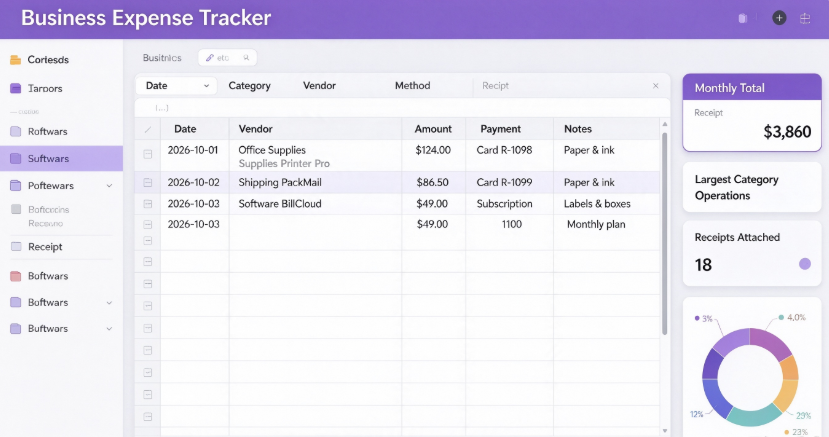This screenshot has width=829, height=437.
Task: Click the grid layout icon in header
Action: pyautogui.click(x=805, y=18)
